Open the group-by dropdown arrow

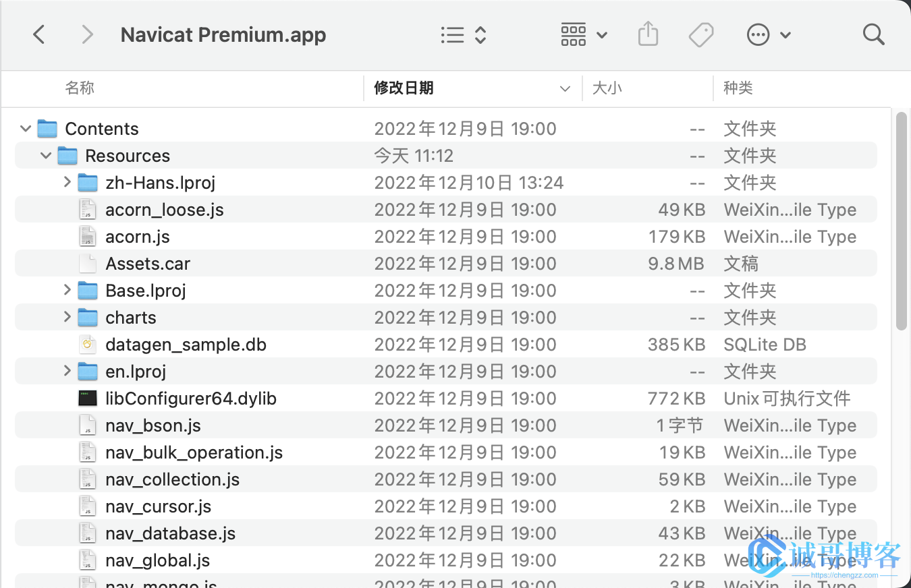(602, 35)
